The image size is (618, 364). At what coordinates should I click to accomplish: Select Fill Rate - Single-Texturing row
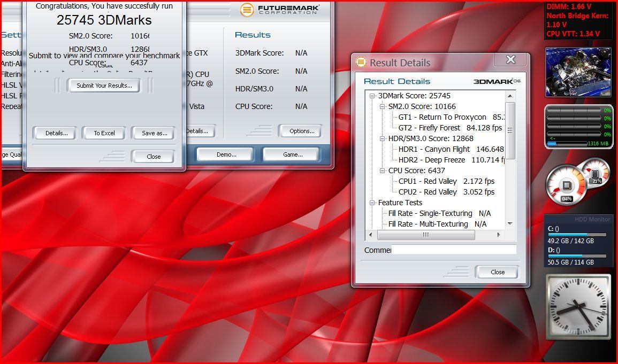pyautogui.click(x=439, y=213)
